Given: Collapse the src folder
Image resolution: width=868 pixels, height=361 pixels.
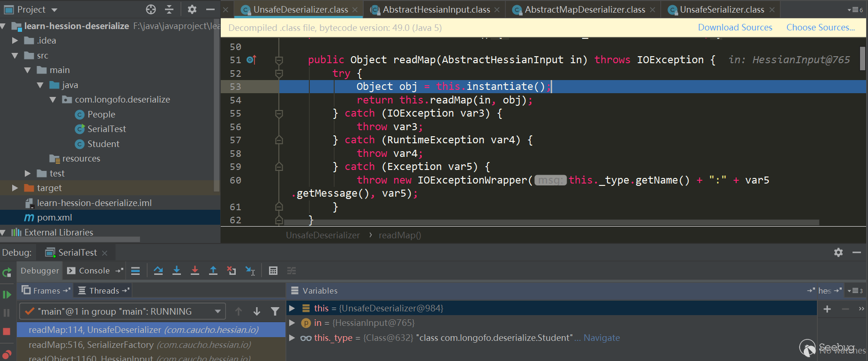Looking at the screenshot, I should point(15,56).
